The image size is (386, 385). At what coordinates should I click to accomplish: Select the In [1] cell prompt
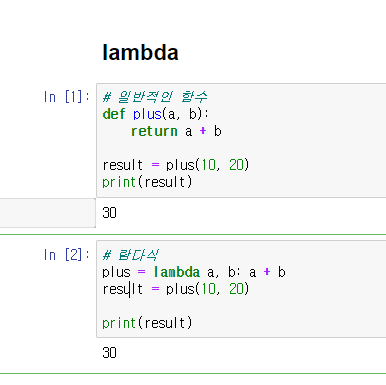click(66, 97)
